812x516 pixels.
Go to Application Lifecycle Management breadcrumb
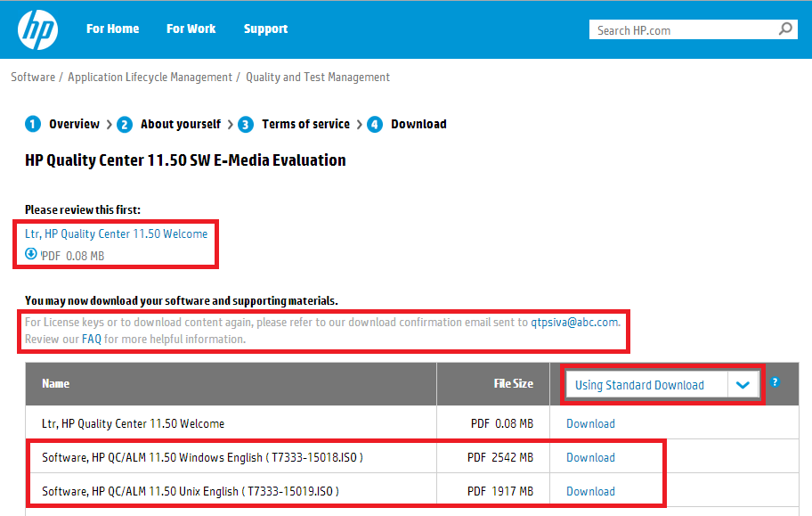150,78
